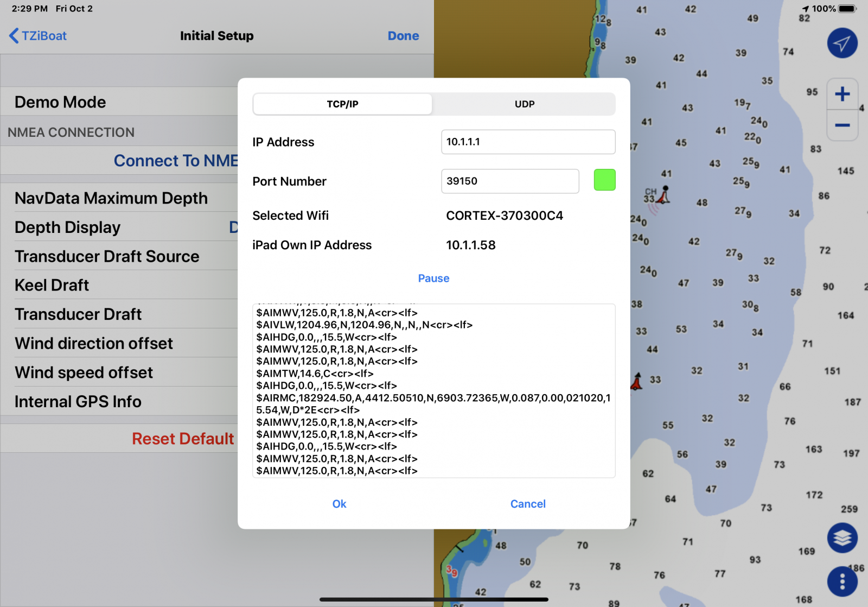Zoom out with the minus icon
This screenshot has height=607, width=868.
coord(842,125)
